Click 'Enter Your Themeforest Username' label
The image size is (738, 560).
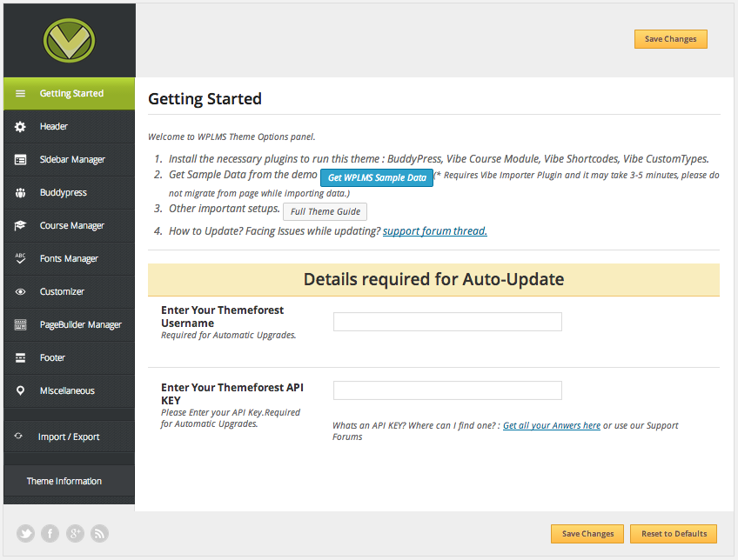(222, 317)
